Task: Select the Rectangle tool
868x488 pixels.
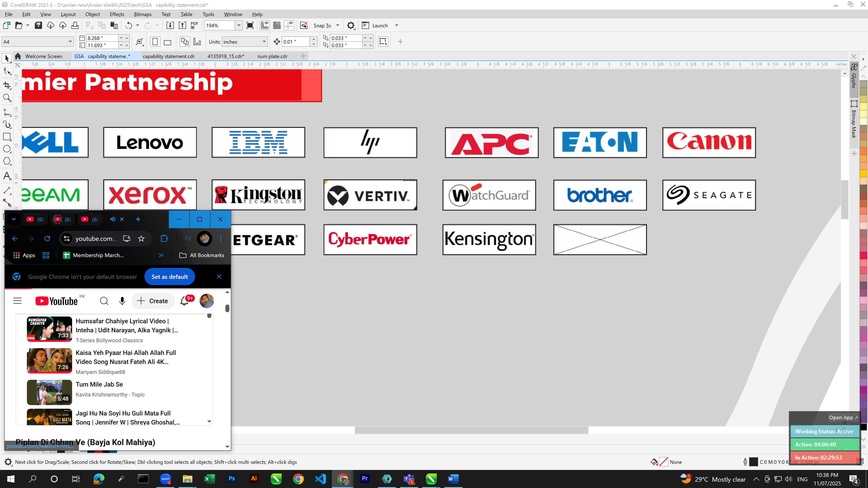Action: coord(7,137)
